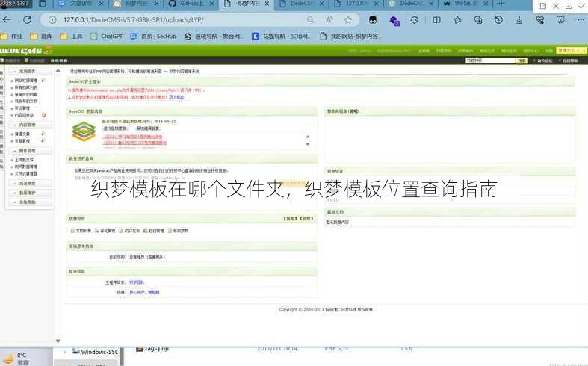Select the tags.php file in Explorer

(x=152, y=348)
